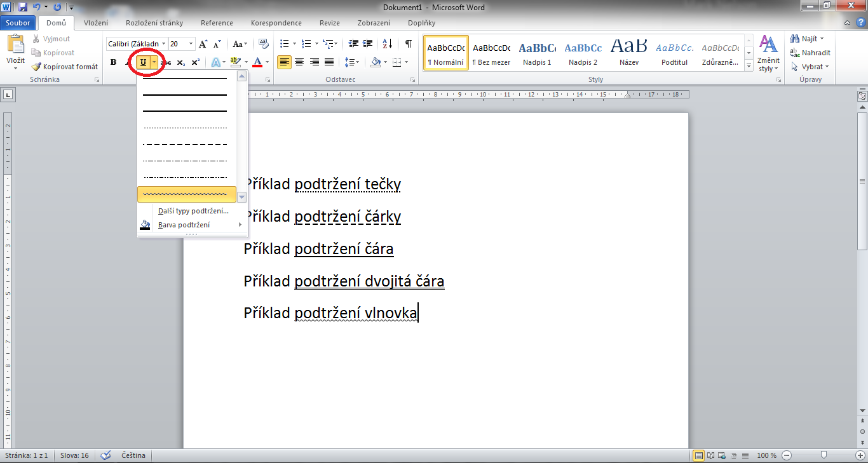
Task: Click the Nahradit replace button
Action: point(811,53)
